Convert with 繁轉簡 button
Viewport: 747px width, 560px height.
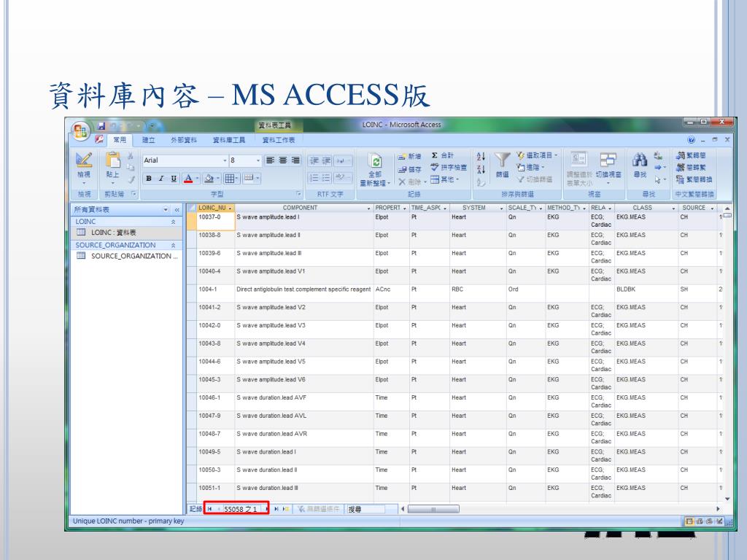tap(691, 155)
